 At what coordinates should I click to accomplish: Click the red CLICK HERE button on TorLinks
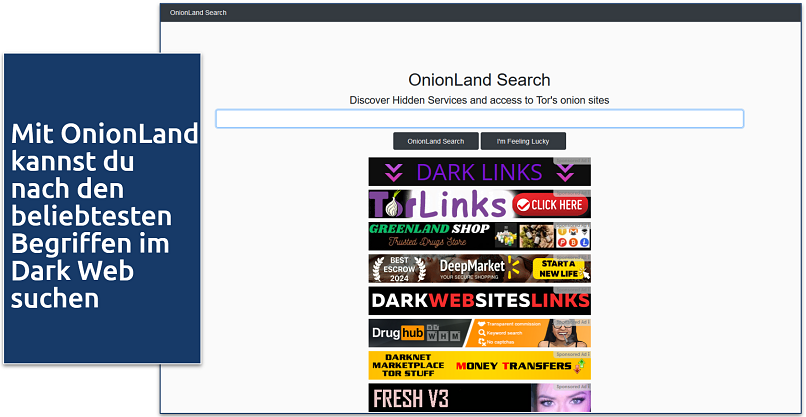tap(549, 205)
